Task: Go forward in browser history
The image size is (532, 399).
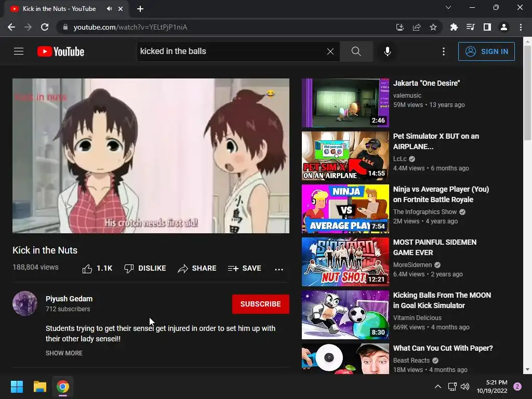Action: [28, 27]
